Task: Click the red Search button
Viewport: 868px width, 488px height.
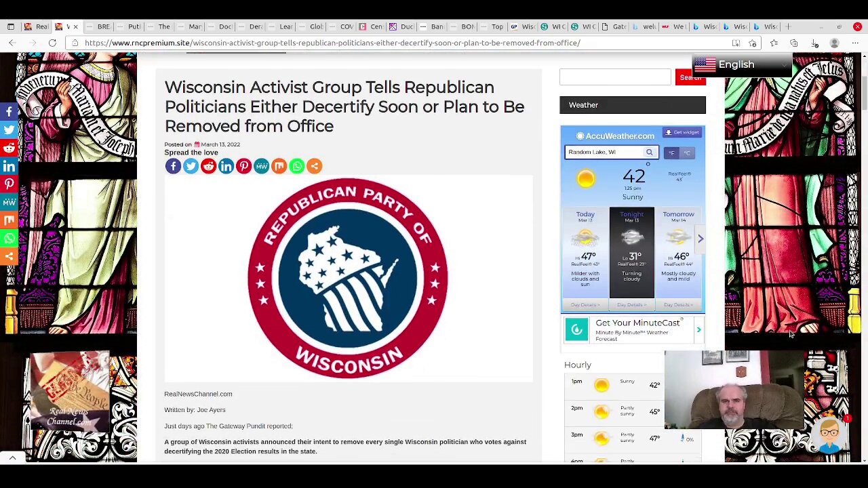Action: click(690, 77)
